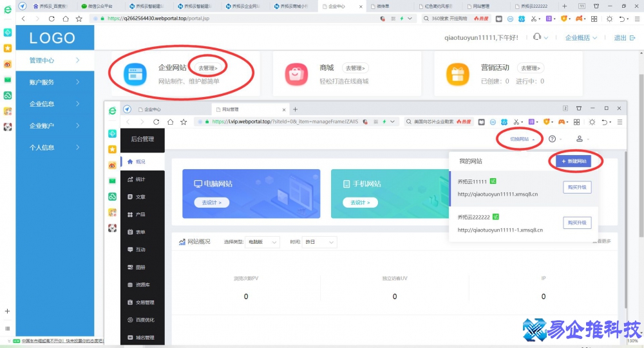
Task: Open a new tab in outer browser
Action: (x=565, y=6)
